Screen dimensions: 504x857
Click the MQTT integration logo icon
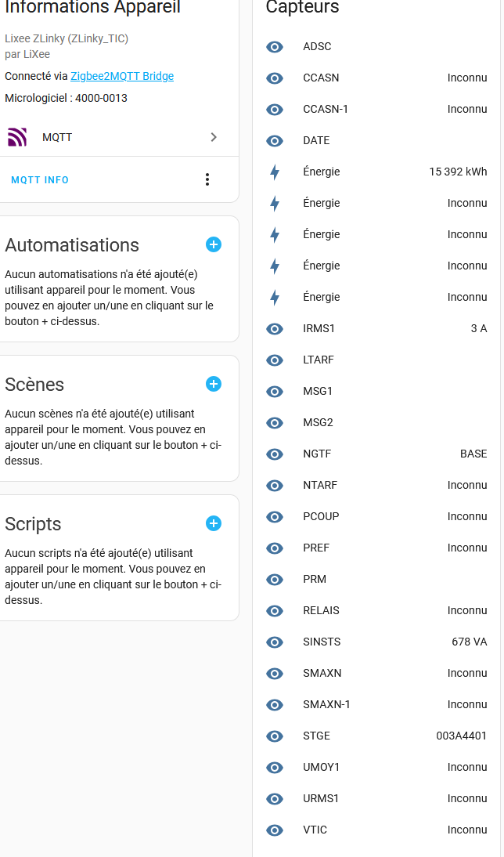(17, 137)
